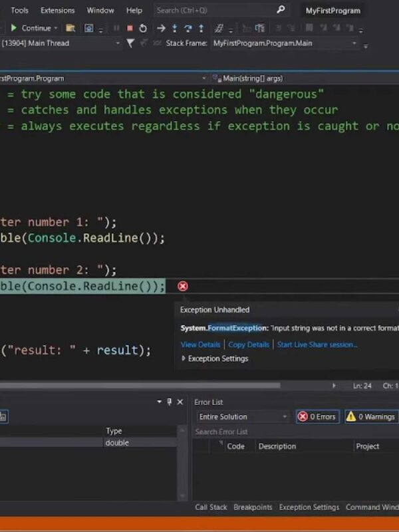Switch to the Command Window tab

coord(372,507)
